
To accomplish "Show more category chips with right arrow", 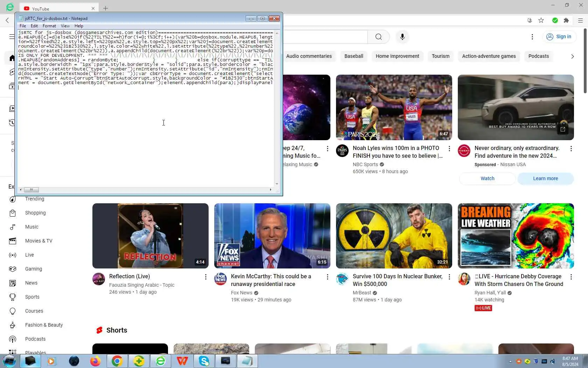I will coord(572,56).
